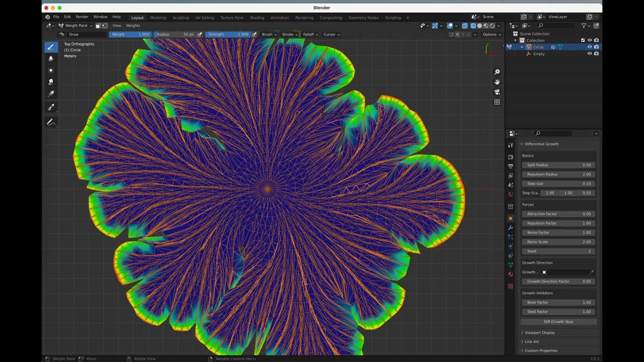The width and height of the screenshot is (644, 362).
Task: Disable rendering for Empty object
Action: coord(596,54)
